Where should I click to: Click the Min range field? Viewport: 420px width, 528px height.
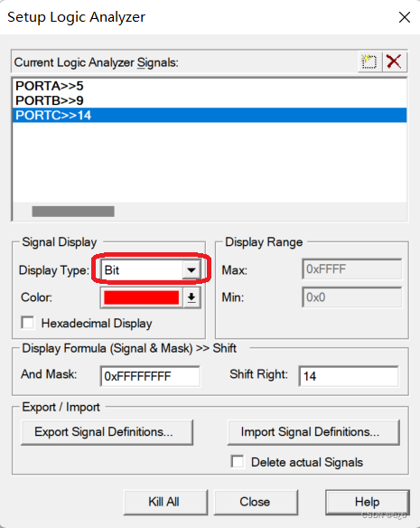coord(352,297)
